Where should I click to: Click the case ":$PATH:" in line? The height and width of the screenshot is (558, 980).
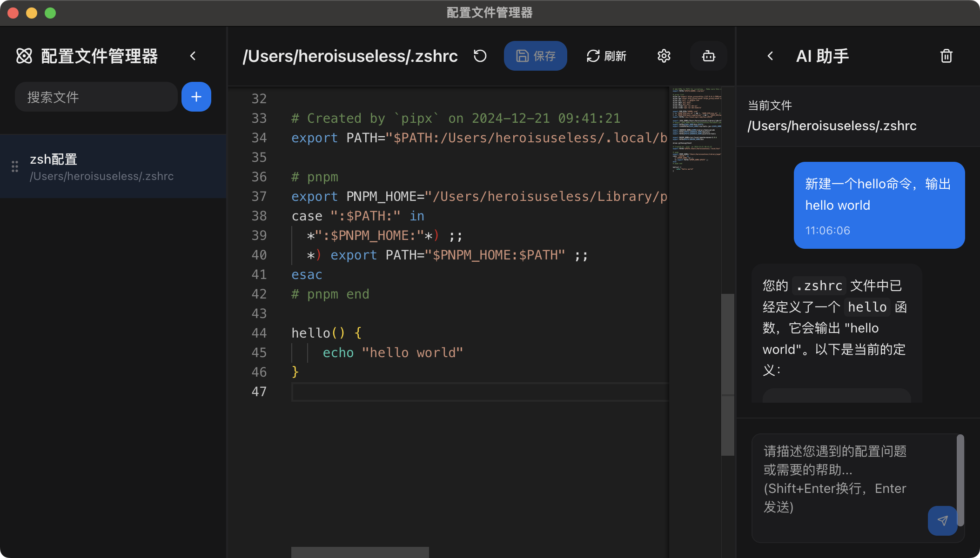tap(357, 216)
